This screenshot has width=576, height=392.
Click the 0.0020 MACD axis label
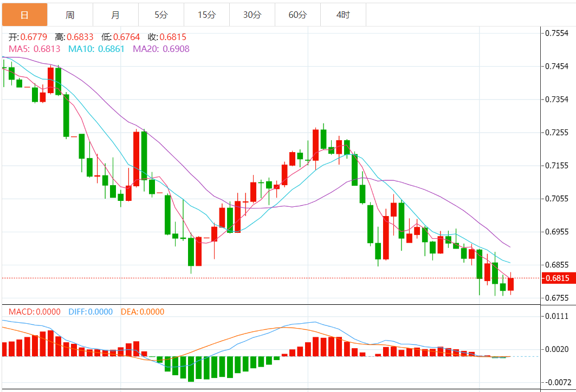point(556,349)
